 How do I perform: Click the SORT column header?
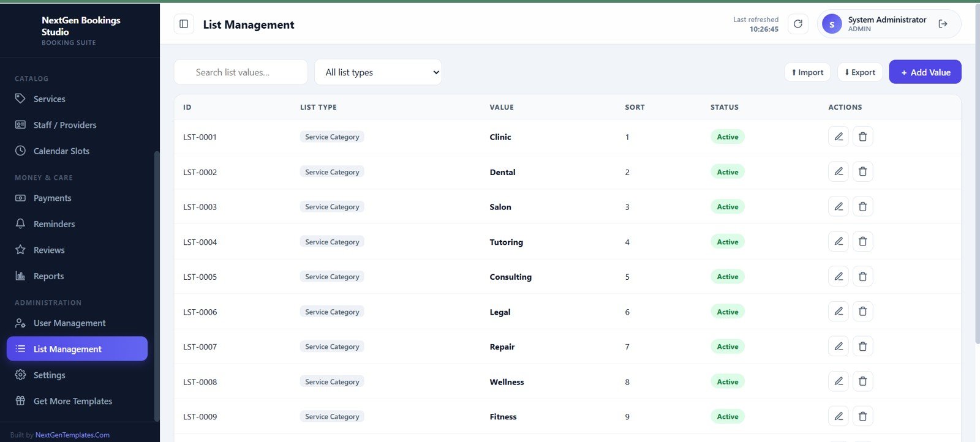(635, 107)
